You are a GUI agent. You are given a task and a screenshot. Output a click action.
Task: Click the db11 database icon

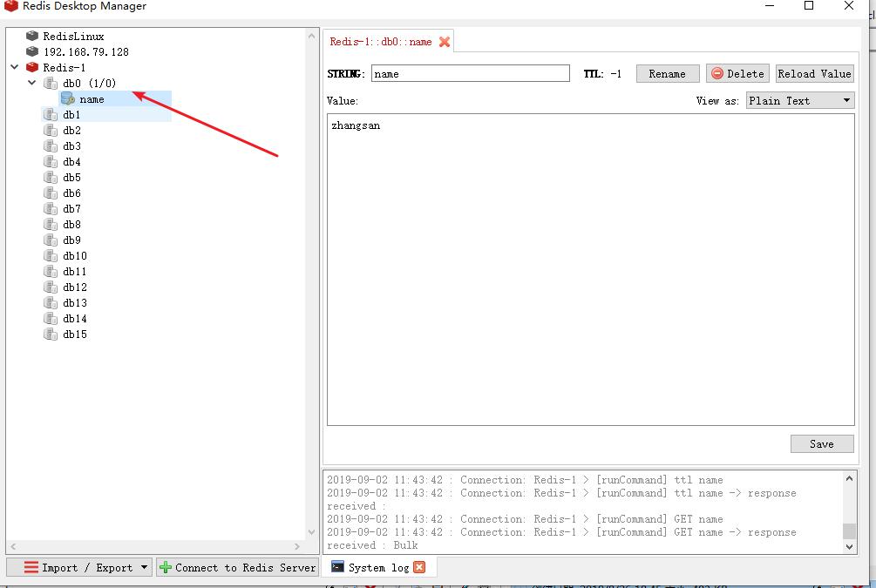point(51,272)
